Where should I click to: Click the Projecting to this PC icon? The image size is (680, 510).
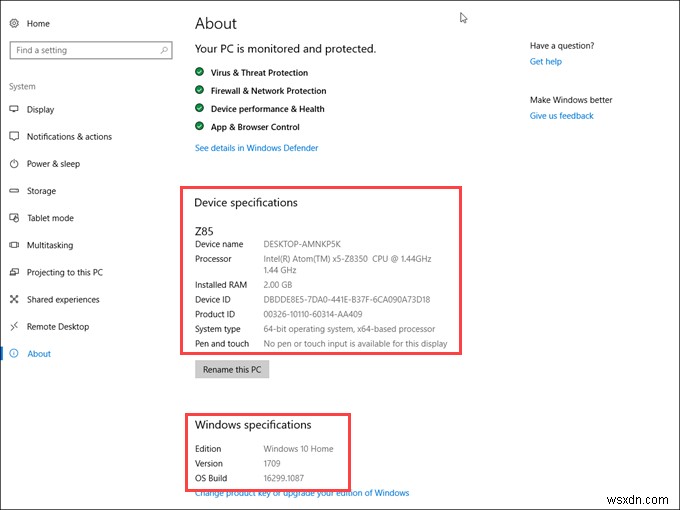tap(15, 272)
